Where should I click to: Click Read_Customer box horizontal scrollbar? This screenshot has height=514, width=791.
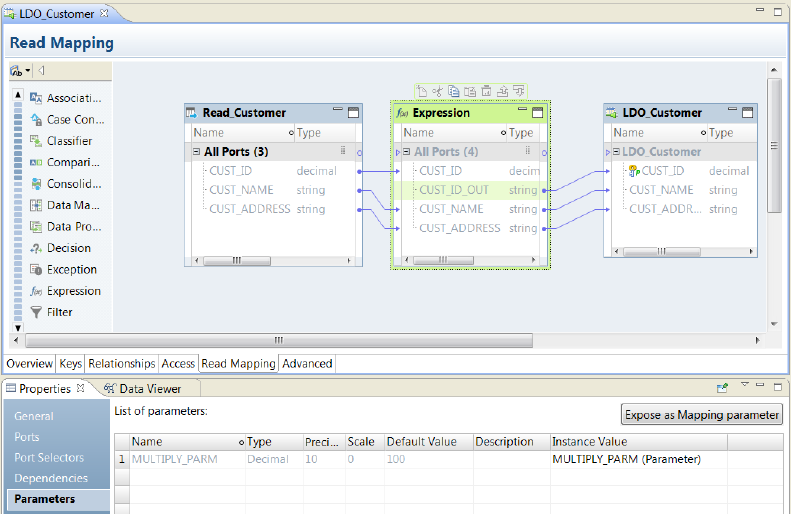pyautogui.click(x=237, y=261)
